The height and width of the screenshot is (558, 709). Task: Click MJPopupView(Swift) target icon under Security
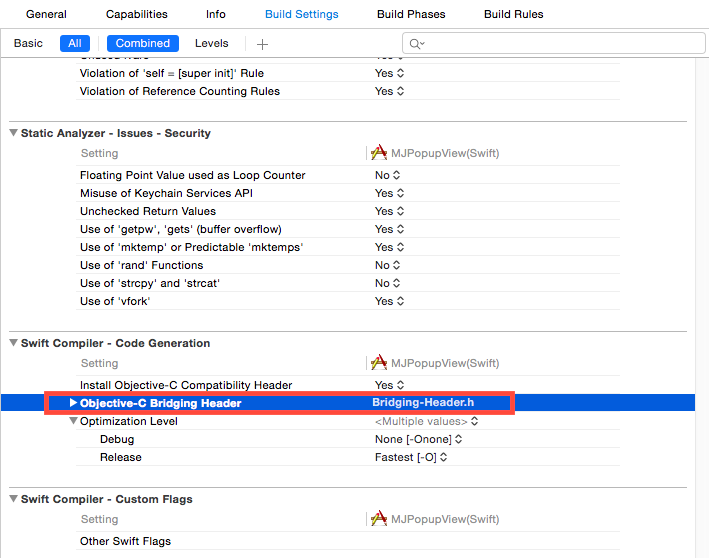[379, 153]
